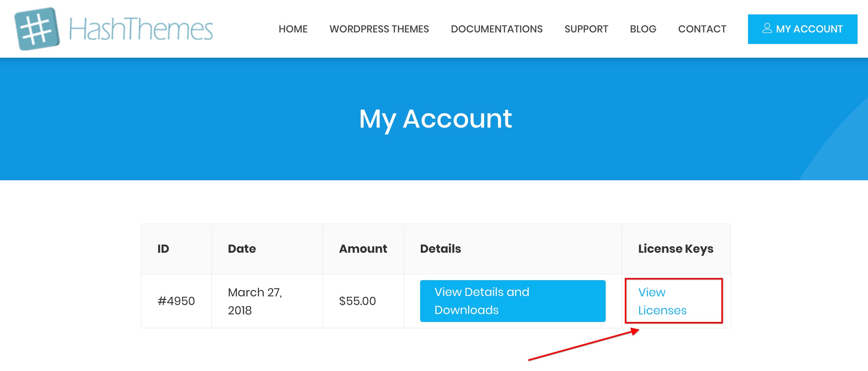Open the CONTACT menu item
The width and height of the screenshot is (868, 371).
[702, 29]
